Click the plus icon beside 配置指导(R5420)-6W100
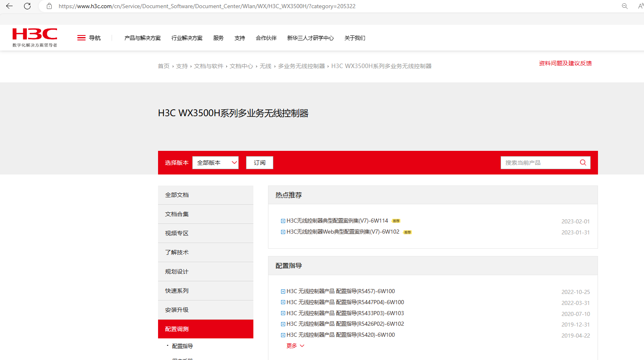Screen dimensions: 644x360 pos(283,335)
